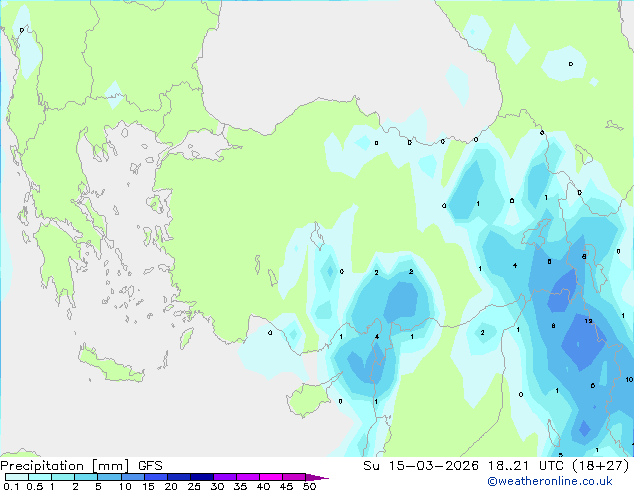
Task: Select the 0.5–1 mm legend color box
Action: pos(40,477)
